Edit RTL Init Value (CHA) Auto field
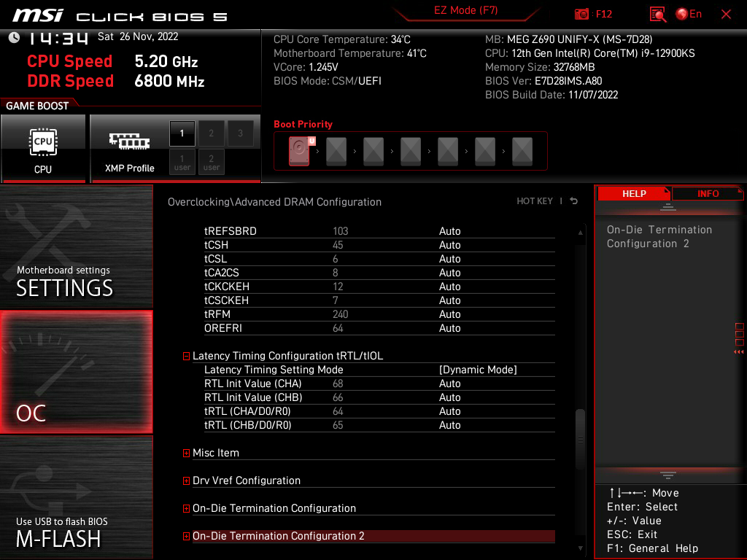This screenshot has height=560, width=747. [x=449, y=384]
